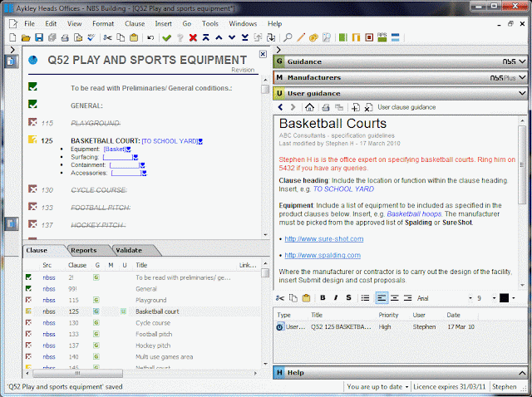Toggle tick box beside Preliminaries/General conditions clause
This screenshot has height=397, width=532.
coord(32,86)
